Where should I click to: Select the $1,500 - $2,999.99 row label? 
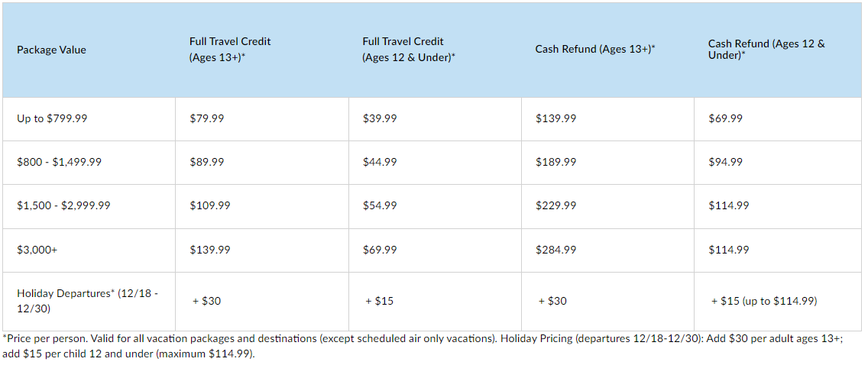pos(63,205)
